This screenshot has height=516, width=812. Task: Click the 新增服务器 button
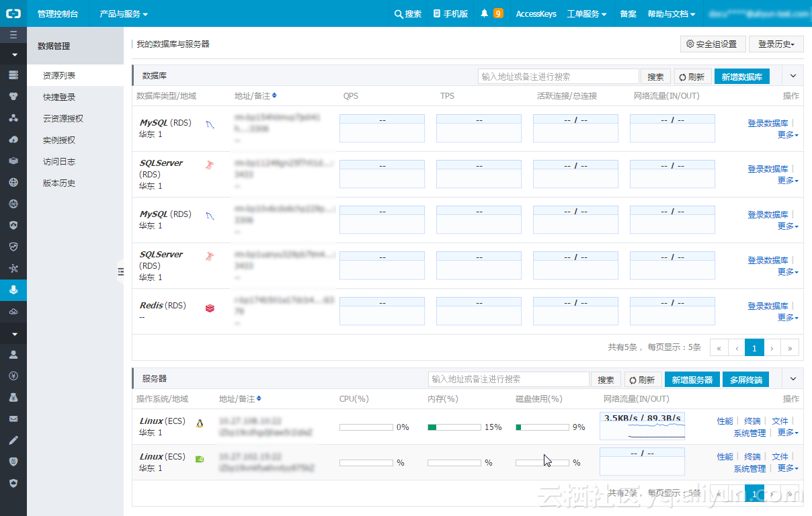coord(692,380)
